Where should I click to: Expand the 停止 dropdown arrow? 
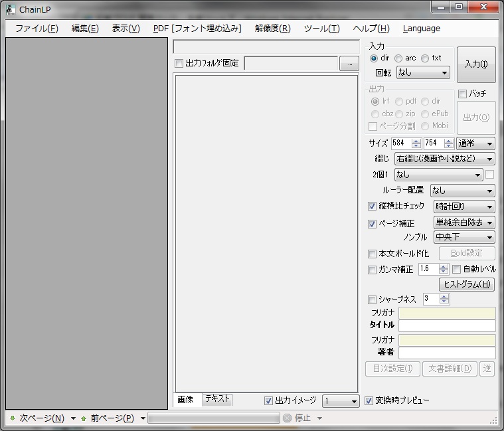[x=319, y=418]
